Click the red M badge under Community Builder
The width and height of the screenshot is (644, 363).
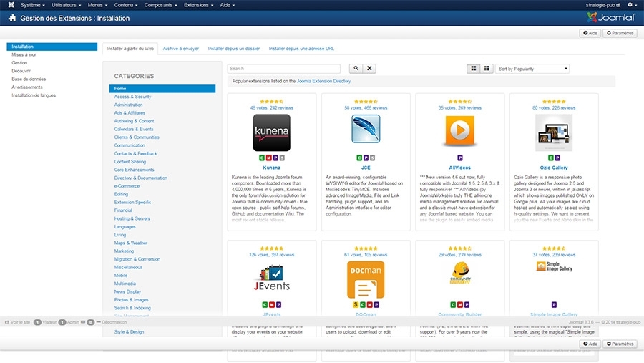[460, 304]
